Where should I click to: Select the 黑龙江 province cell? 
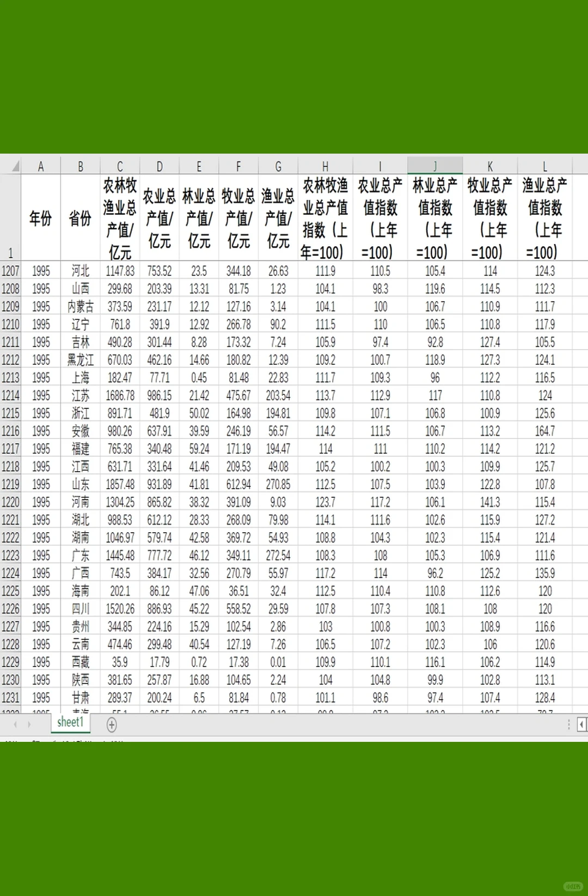(x=81, y=360)
